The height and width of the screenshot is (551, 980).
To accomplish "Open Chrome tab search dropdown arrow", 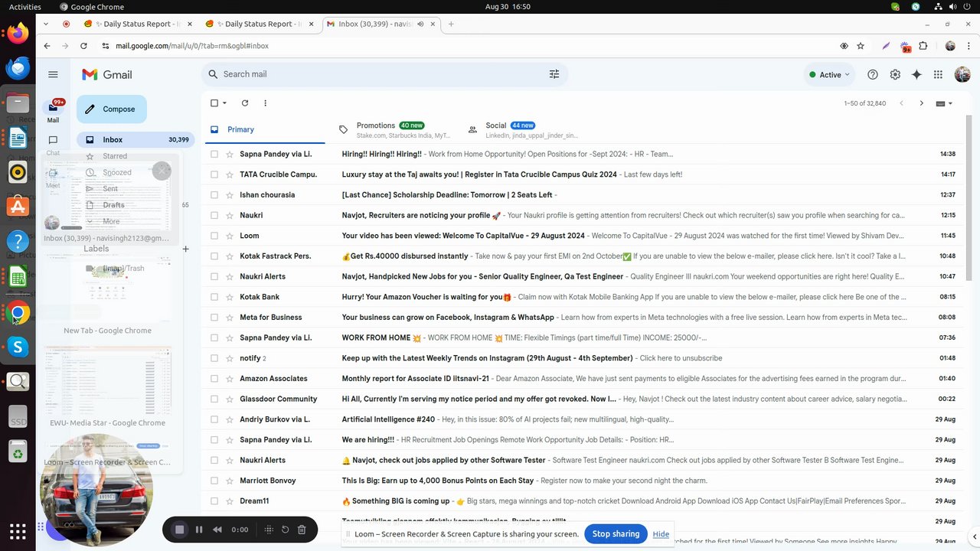I will tap(46, 24).
